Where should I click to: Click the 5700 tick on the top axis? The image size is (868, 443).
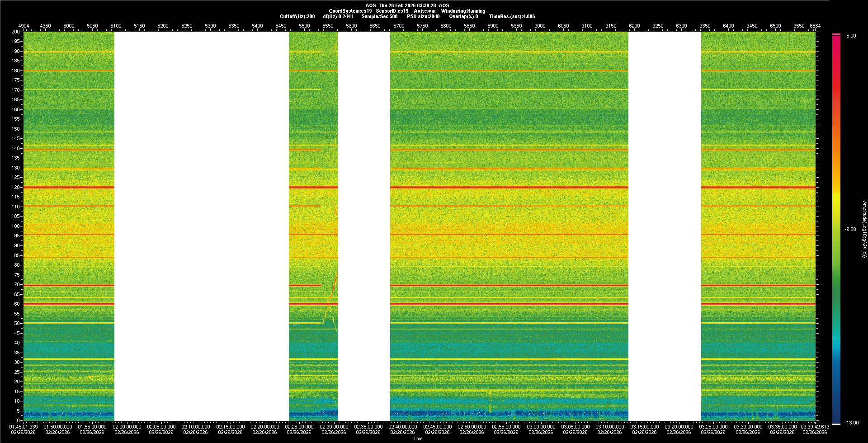(399, 26)
